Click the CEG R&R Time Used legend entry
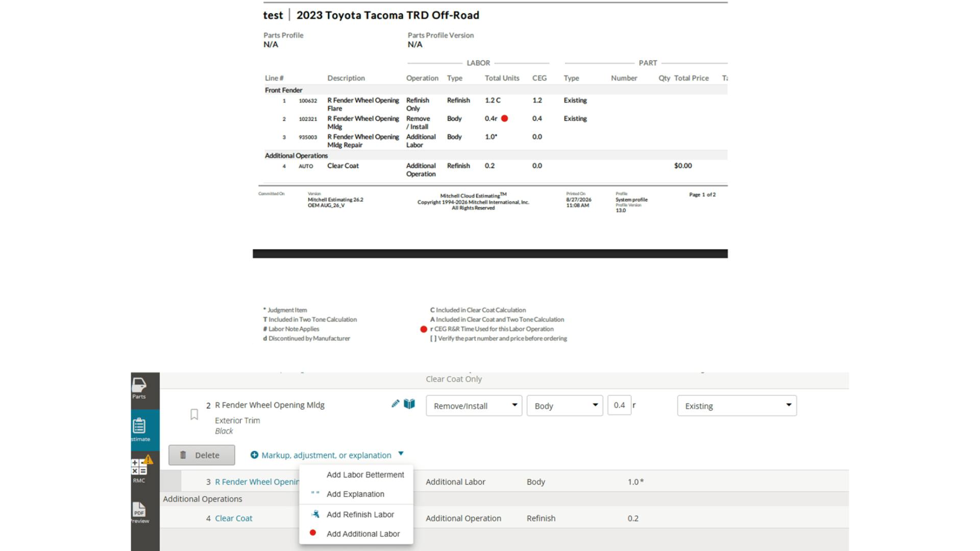This screenshot has width=980, height=551. pos(492,329)
